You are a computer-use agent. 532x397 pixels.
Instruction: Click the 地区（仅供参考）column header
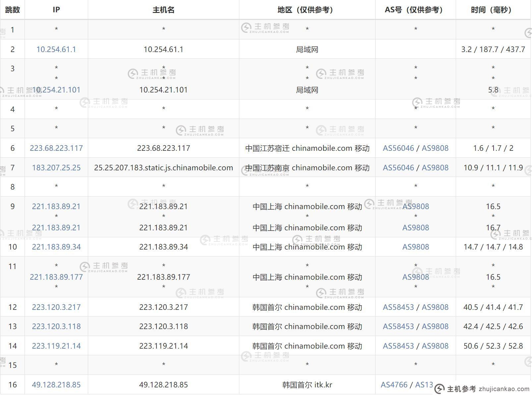(x=307, y=10)
